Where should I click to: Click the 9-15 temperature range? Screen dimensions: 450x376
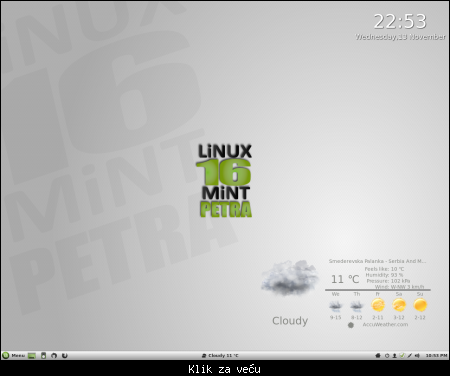(336, 317)
